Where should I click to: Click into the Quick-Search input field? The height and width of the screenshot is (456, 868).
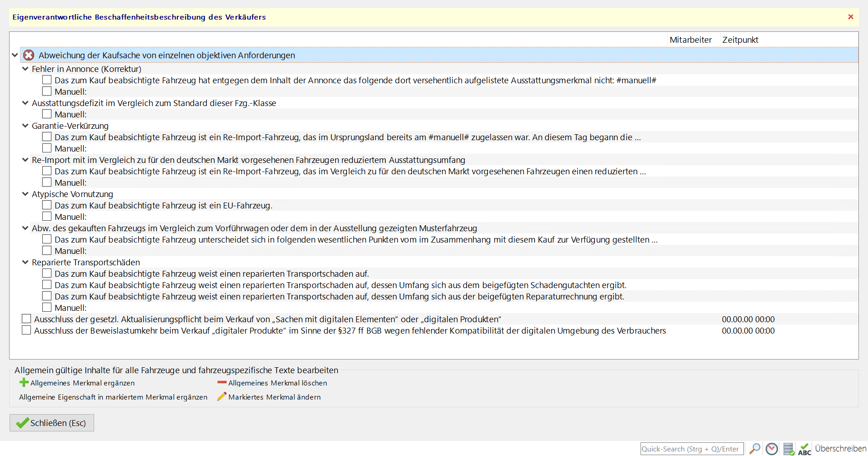click(691, 449)
